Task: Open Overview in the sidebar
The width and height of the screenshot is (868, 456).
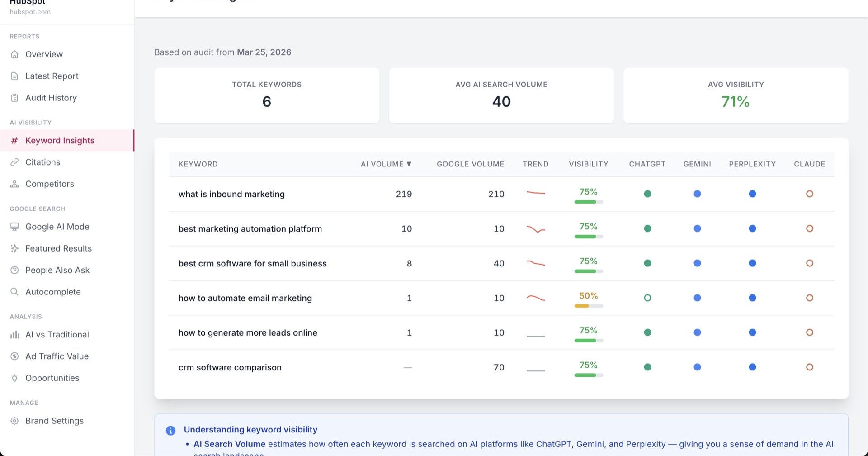Action: tap(67, 54)
